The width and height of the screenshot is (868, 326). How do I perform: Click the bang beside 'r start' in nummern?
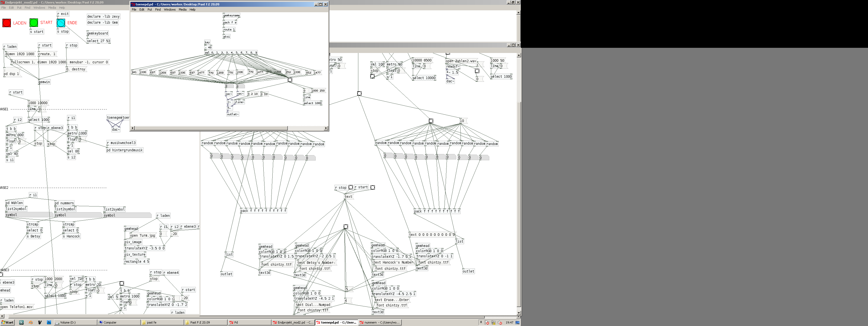[x=373, y=187]
